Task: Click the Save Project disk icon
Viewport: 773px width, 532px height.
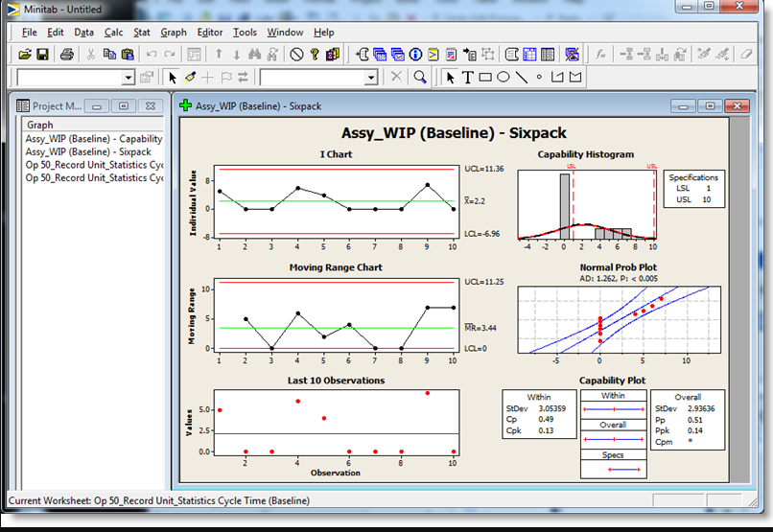Action: point(43,55)
